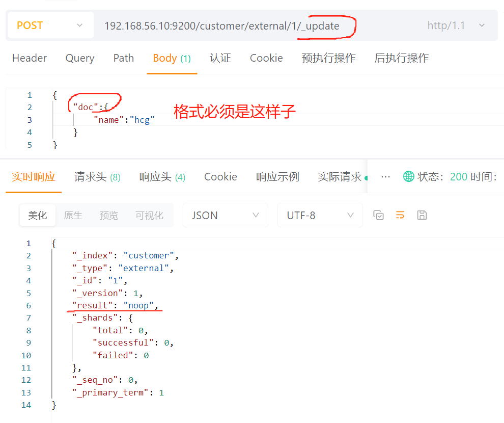504x423 pixels.
Task: Open the http/1.1 protocol dropdown
Action: pos(456,25)
